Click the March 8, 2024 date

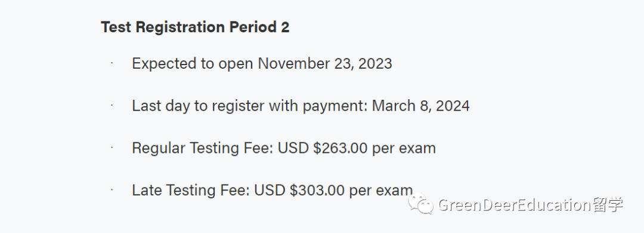tap(420, 106)
